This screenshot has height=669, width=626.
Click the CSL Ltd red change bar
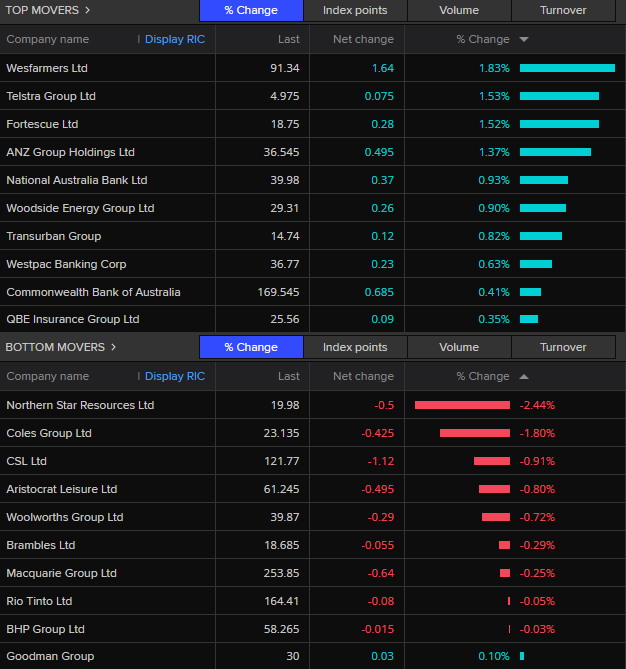click(492, 461)
